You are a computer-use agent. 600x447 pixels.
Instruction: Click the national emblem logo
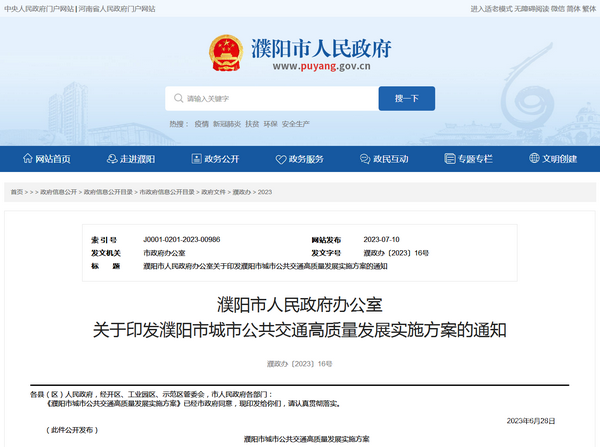point(225,53)
